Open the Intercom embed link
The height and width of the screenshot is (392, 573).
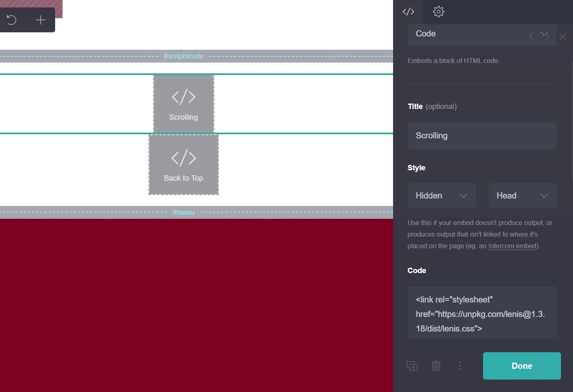pyautogui.click(x=513, y=246)
